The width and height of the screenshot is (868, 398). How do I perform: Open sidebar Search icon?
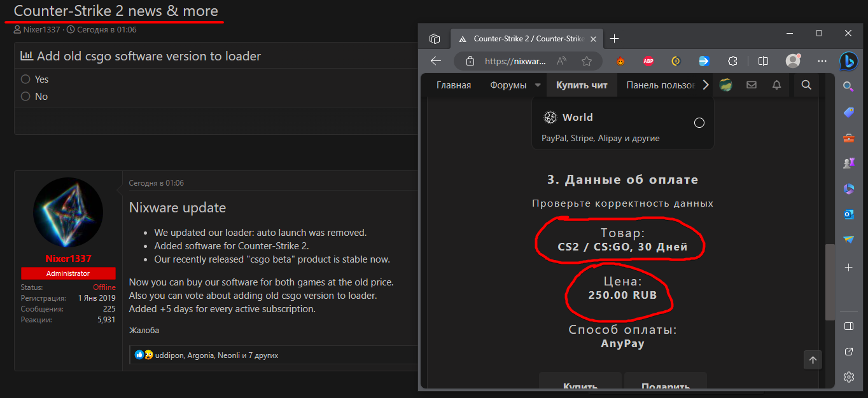848,86
